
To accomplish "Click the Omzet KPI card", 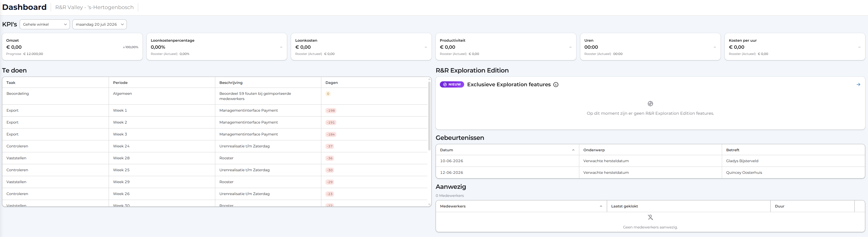I will pyautogui.click(x=72, y=47).
